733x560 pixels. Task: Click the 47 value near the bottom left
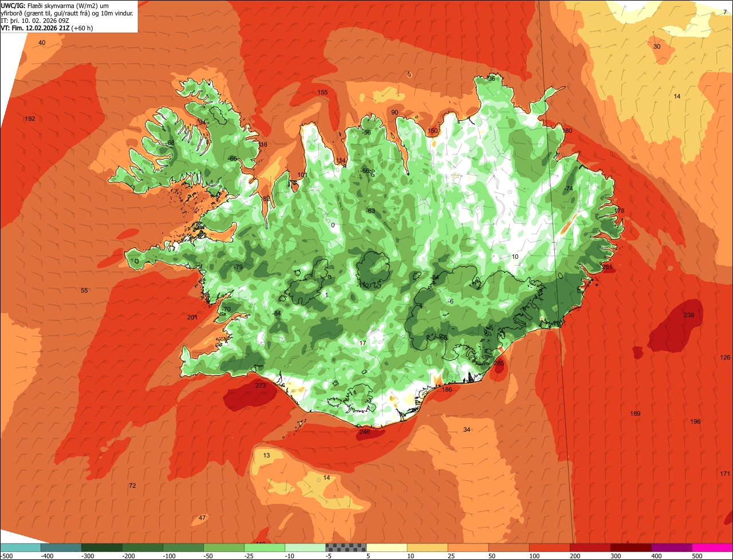[x=202, y=518]
